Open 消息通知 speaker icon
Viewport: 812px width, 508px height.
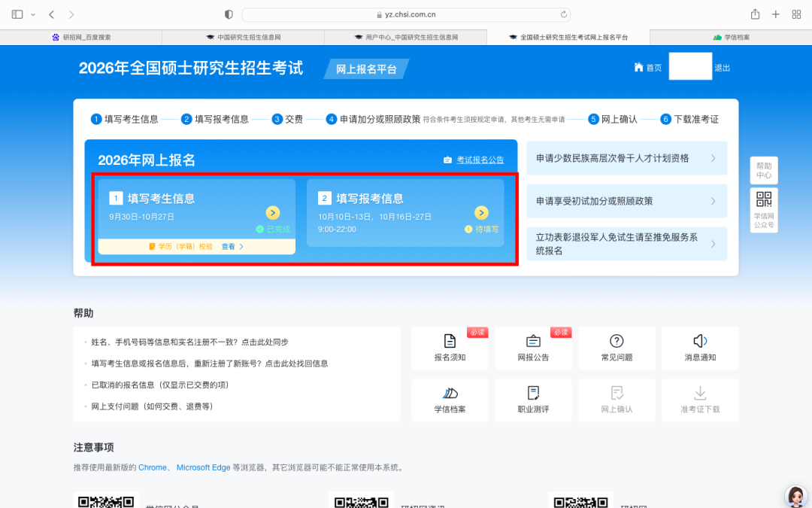700,342
